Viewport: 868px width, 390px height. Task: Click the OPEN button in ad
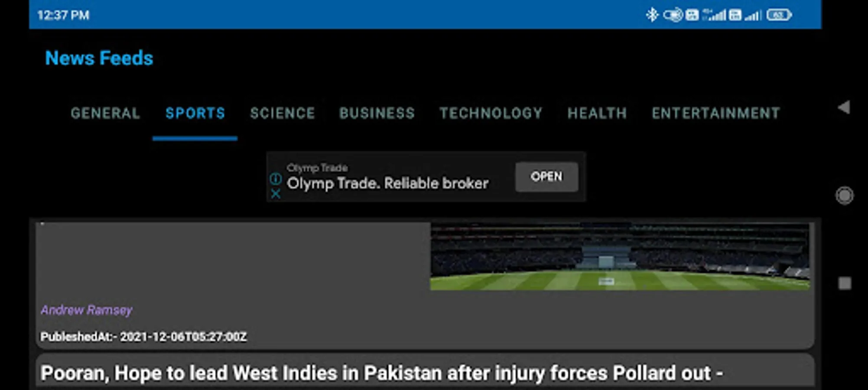tap(546, 177)
